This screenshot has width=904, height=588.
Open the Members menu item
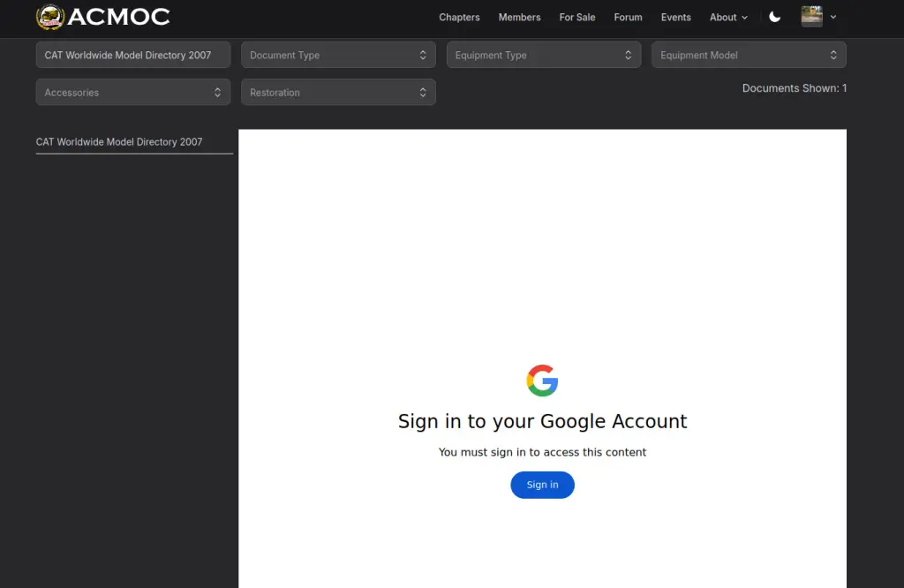[x=519, y=18]
